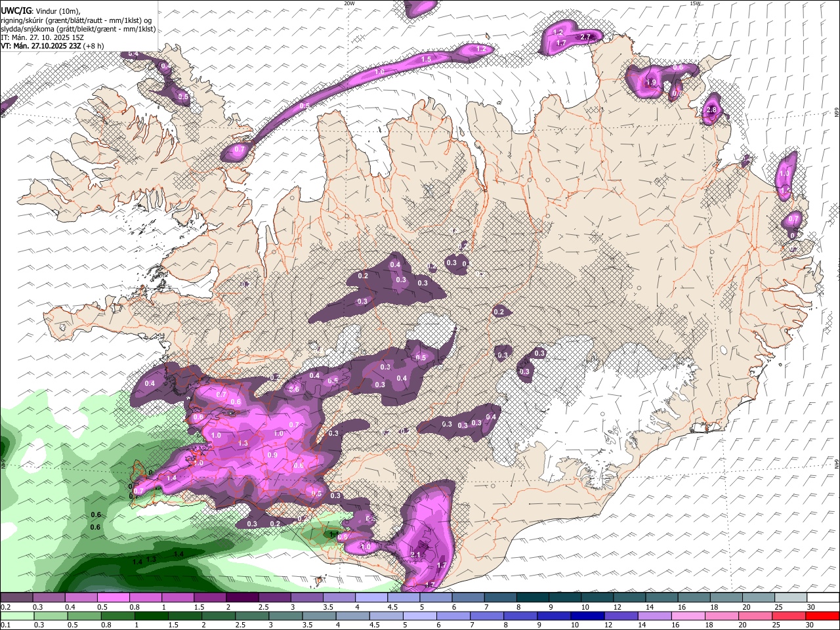Select the 0.8 swatch in the upper purple legend
This screenshot has width=840, height=630.
[x=146, y=598]
